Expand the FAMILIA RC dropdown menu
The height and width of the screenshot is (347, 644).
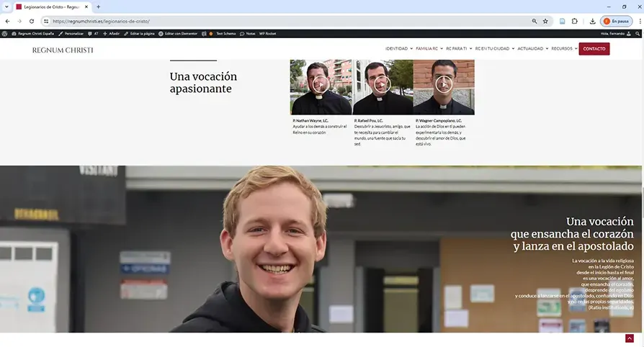tap(429, 49)
